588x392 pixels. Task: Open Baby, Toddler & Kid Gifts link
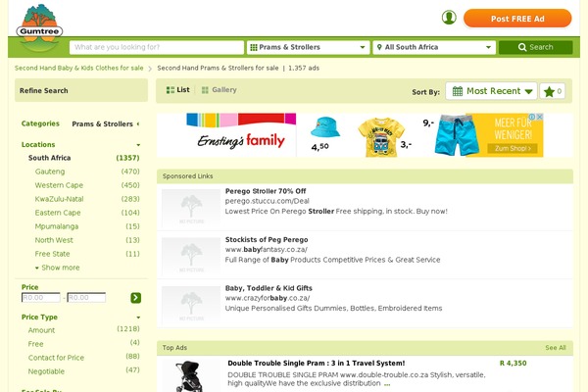pyautogui.click(x=269, y=288)
